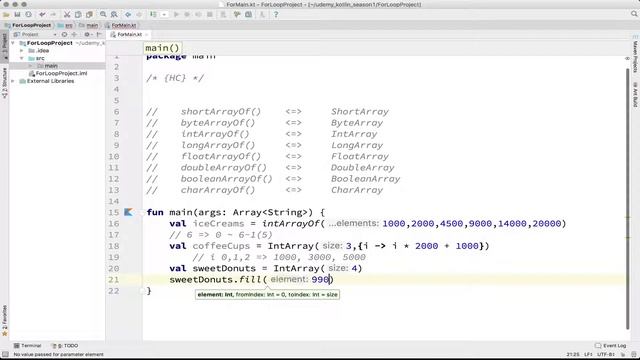Expand the main folder
This screenshot has height=360, width=640.
coord(31,66)
